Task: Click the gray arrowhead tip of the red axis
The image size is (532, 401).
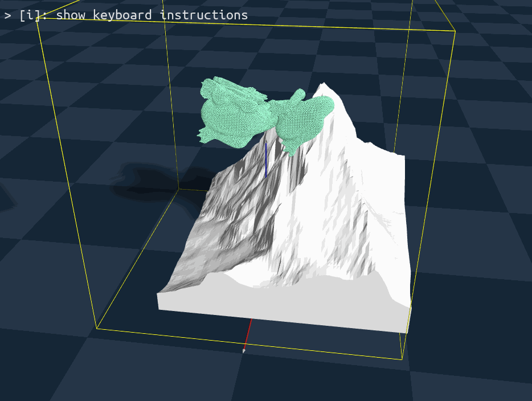Action: coord(244,351)
